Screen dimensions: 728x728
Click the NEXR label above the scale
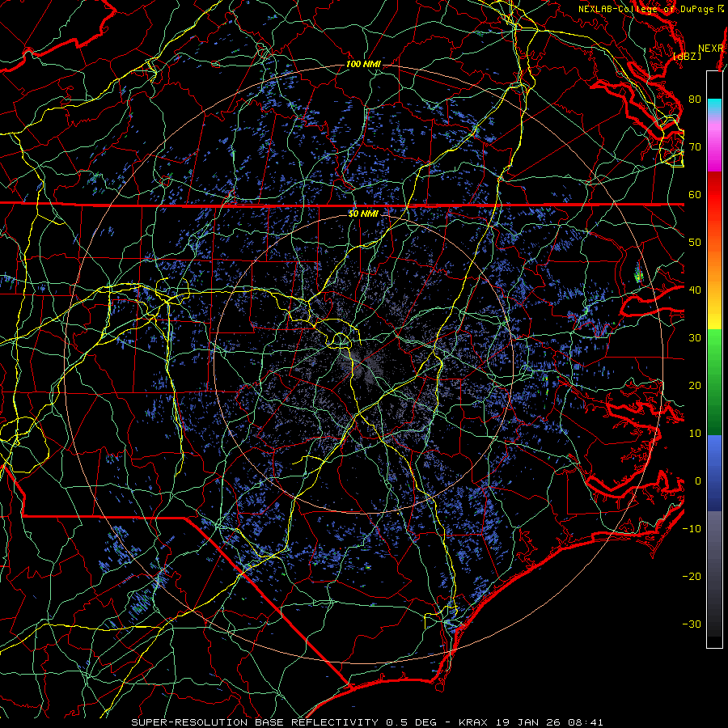pyautogui.click(x=711, y=49)
